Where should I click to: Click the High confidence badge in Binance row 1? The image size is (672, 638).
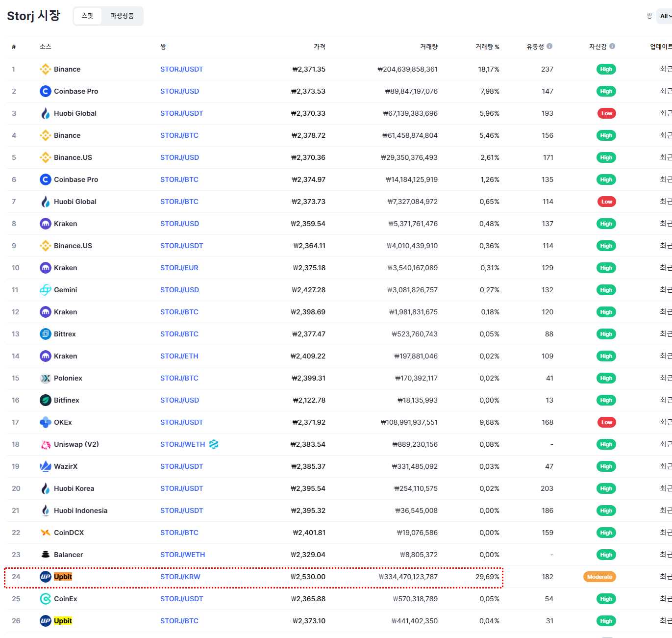[606, 69]
